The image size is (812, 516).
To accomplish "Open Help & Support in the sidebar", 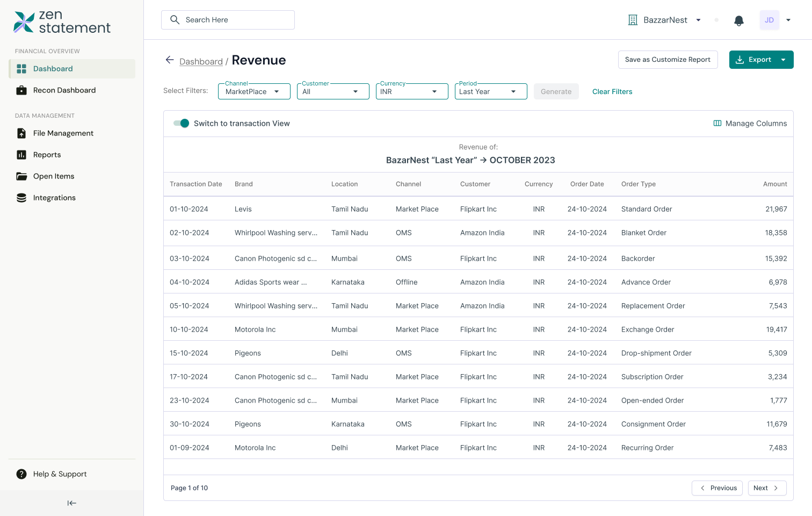I will pyautogui.click(x=72, y=474).
